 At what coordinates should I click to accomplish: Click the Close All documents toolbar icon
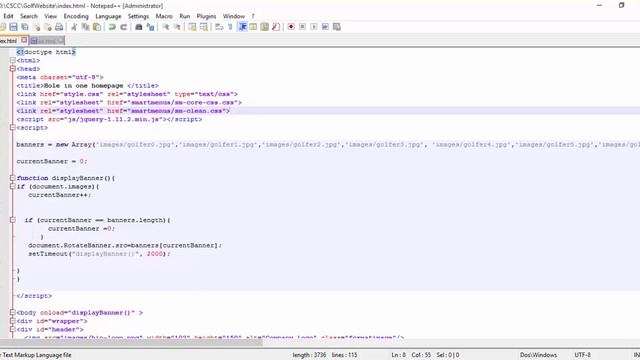pos(48,27)
